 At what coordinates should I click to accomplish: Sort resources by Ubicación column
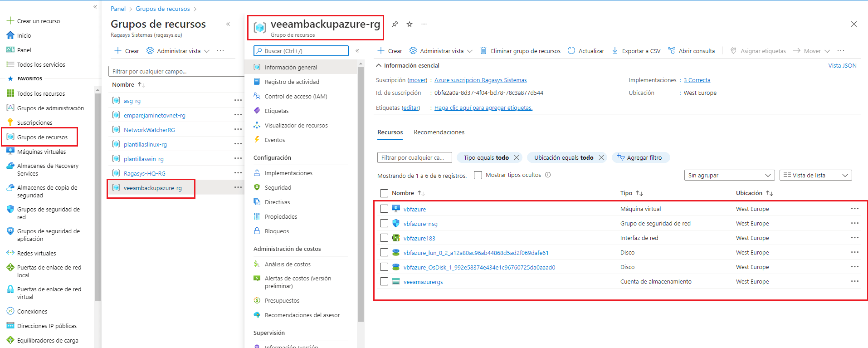tap(755, 193)
